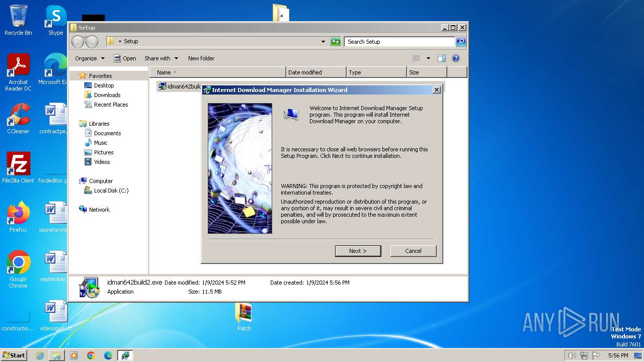Open the Action Center flag icon

click(595, 355)
